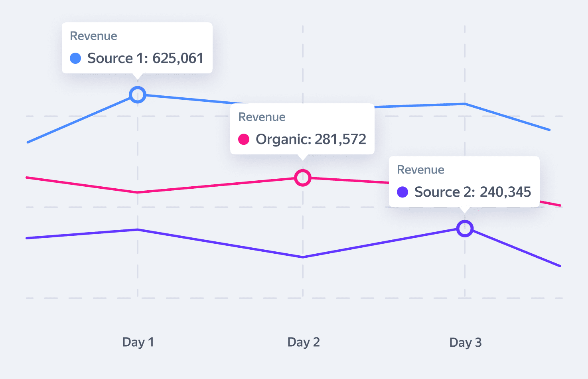Click the purple line's low point at Day 2
The width and height of the screenshot is (588, 379).
[x=303, y=257]
